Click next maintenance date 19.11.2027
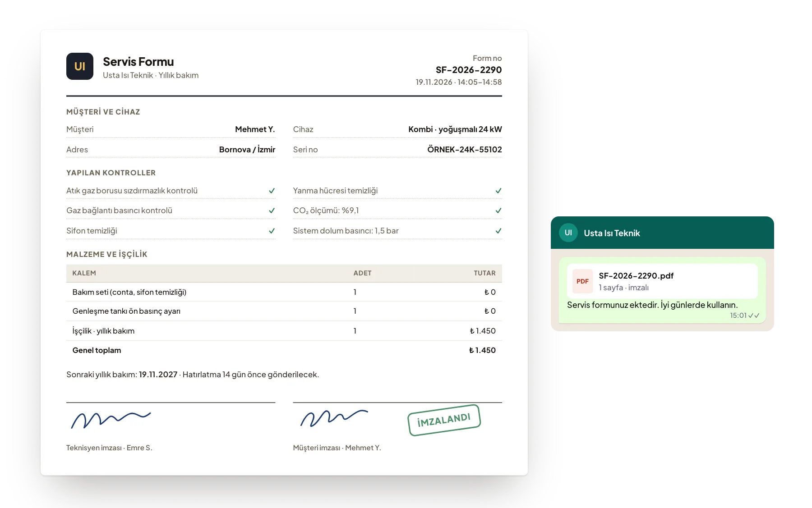The image size is (812, 508). pos(158,375)
